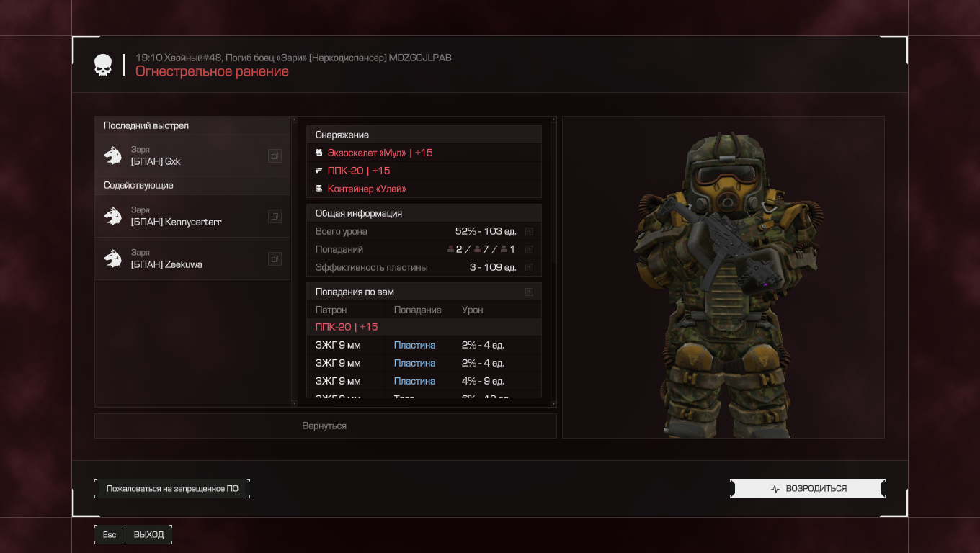
Task: Click the 3 - 109 ед. plate effectiveness value
Action: pos(493,267)
